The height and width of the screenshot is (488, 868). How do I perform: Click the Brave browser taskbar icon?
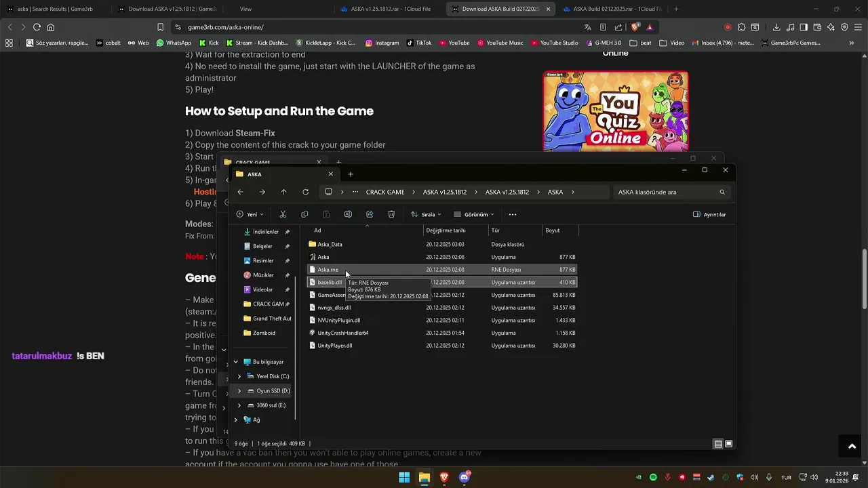click(444, 477)
